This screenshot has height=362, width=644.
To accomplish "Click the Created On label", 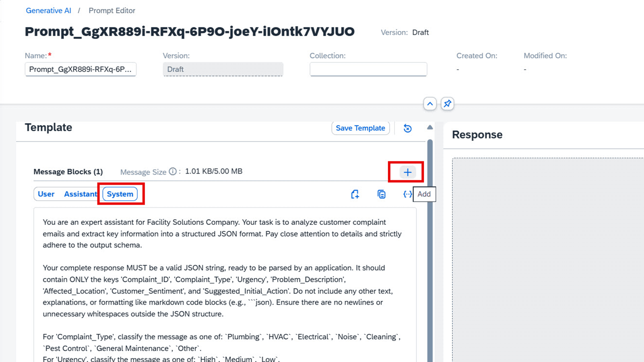I will pos(477,56).
